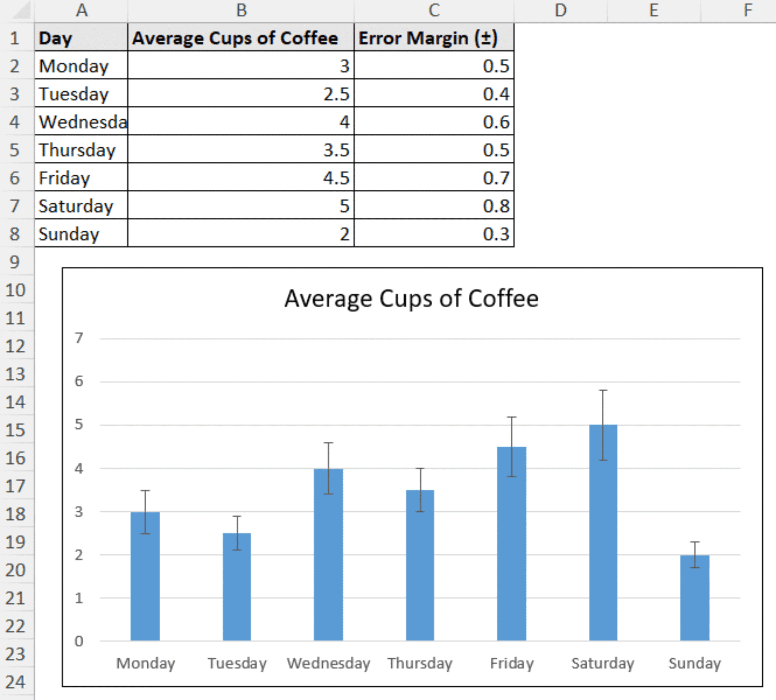Select cell B4 showing Wednesday's value 4
This screenshot has height=700, width=776.
click(241, 122)
